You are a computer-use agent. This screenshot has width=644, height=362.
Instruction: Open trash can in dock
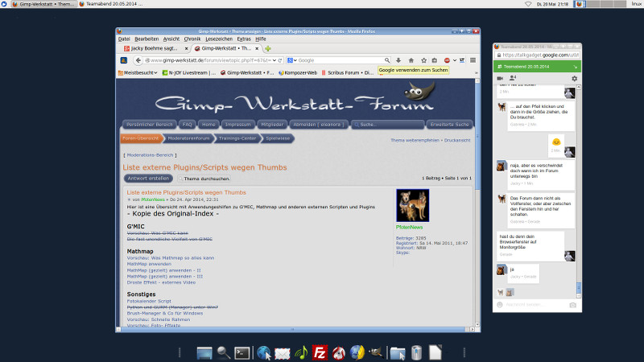pos(416,352)
